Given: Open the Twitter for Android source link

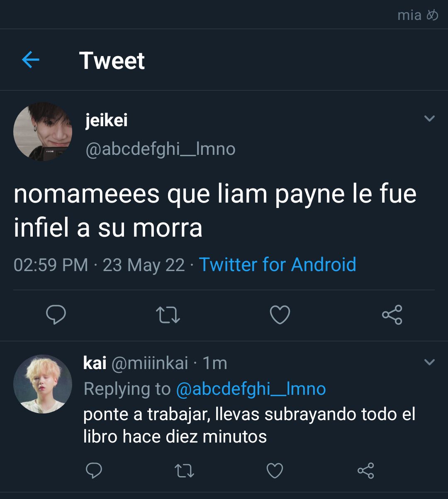Looking at the screenshot, I should 278,264.
